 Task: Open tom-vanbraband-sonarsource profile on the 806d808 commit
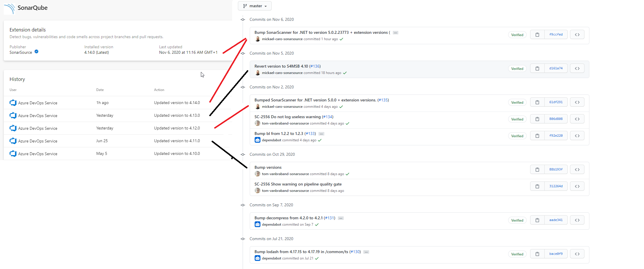pos(285,123)
